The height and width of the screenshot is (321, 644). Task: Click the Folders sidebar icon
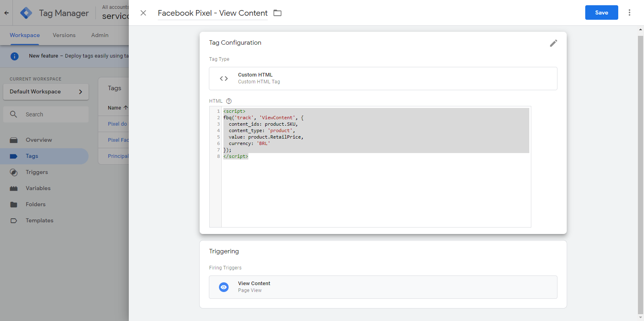click(x=14, y=205)
